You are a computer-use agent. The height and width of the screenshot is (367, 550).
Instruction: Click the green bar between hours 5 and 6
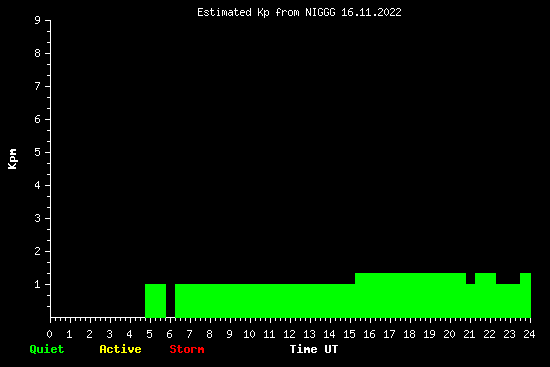point(155,301)
